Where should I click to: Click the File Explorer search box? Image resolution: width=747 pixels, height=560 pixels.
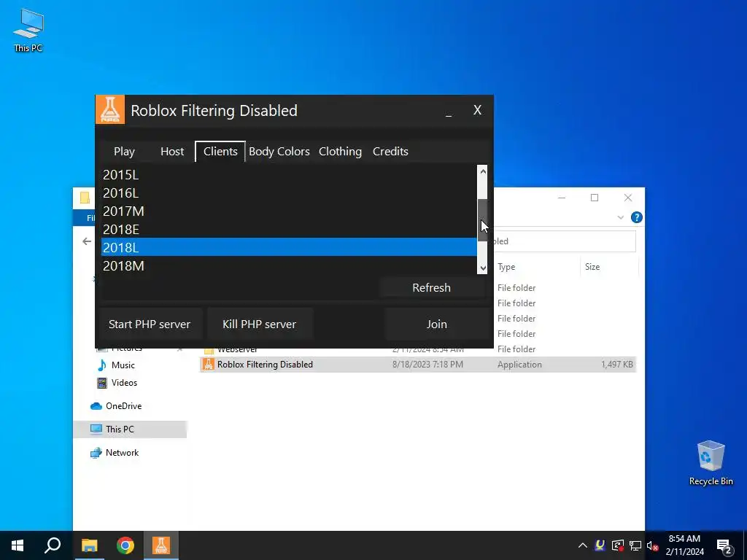565,241
